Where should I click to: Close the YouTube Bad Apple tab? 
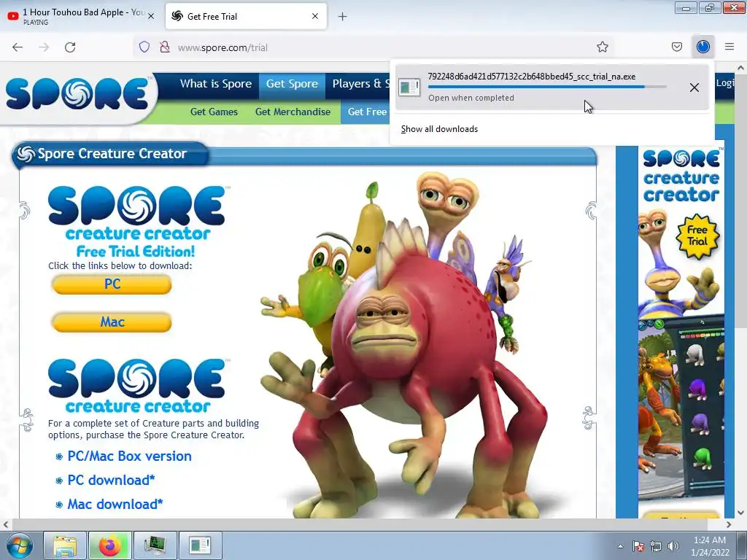click(151, 16)
